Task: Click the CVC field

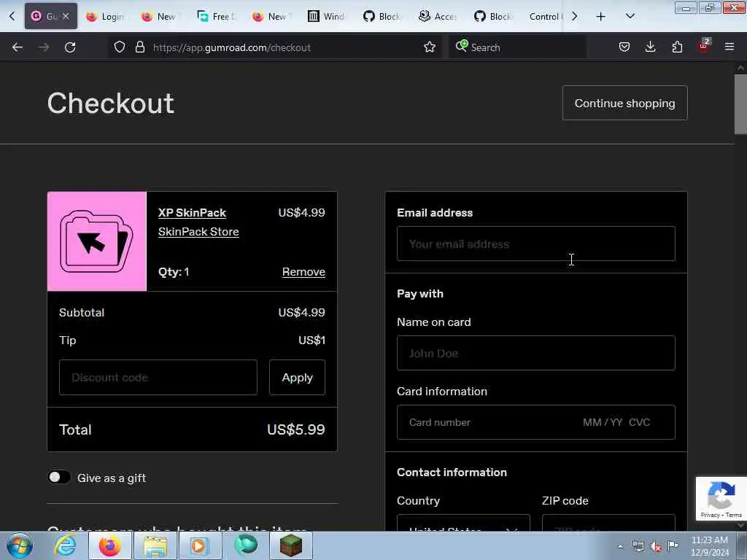Action: 639,422
